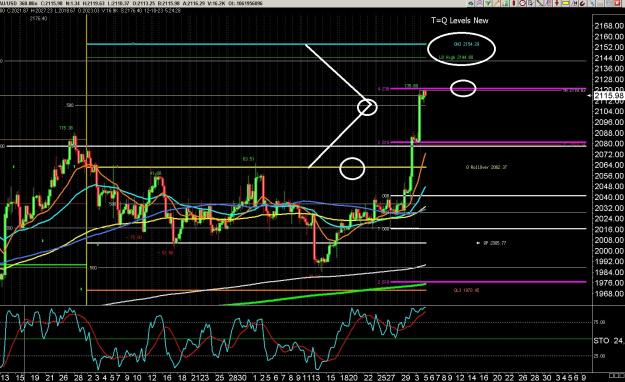Image resolution: width=625 pixels, height=382 pixels.
Task: Click the 25.00 stochastic level label
Action: (599, 356)
